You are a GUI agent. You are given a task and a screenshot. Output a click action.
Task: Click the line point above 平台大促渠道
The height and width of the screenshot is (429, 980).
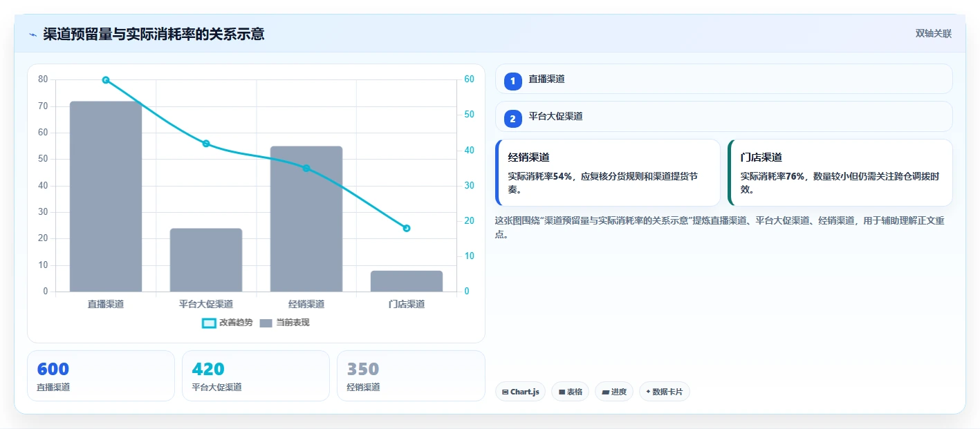pyautogui.click(x=206, y=144)
